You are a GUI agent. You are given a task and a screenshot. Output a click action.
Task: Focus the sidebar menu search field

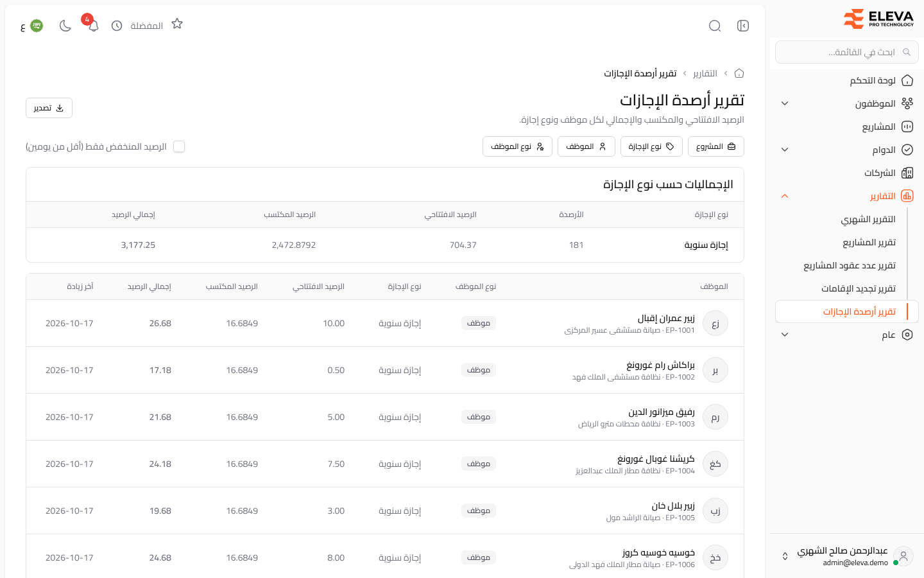click(847, 52)
